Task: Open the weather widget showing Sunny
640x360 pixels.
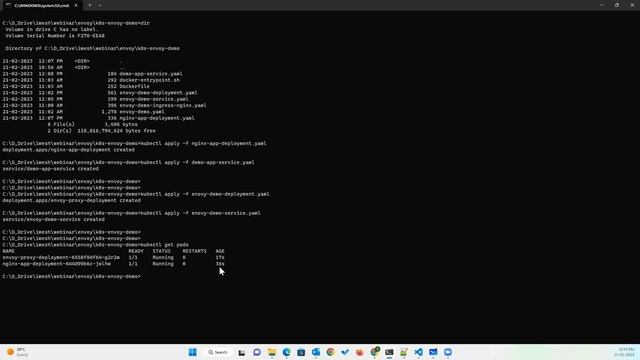Action: pyautogui.click(x=18, y=352)
